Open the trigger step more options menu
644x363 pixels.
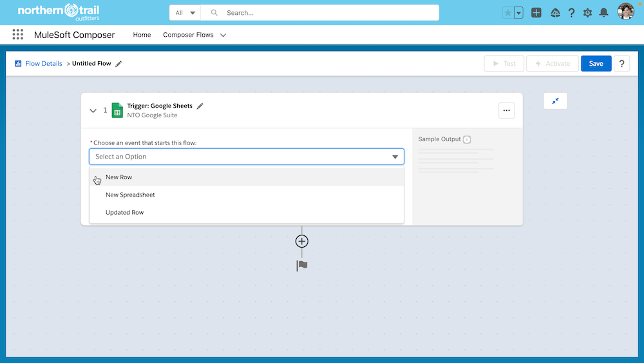(x=506, y=110)
